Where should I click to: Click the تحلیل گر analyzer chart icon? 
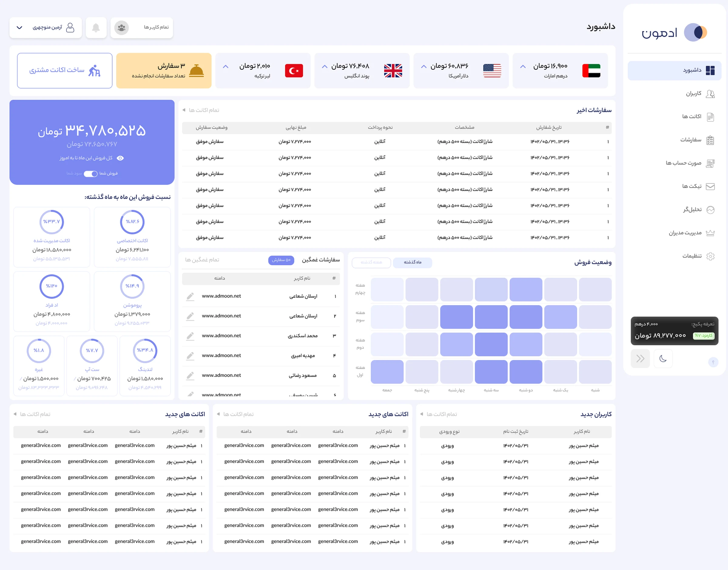coord(710,210)
